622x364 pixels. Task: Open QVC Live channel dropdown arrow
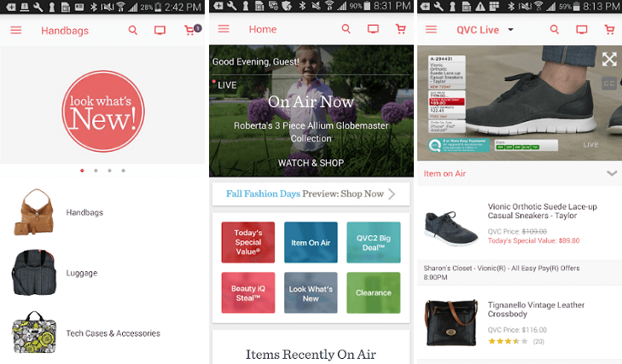point(510,30)
